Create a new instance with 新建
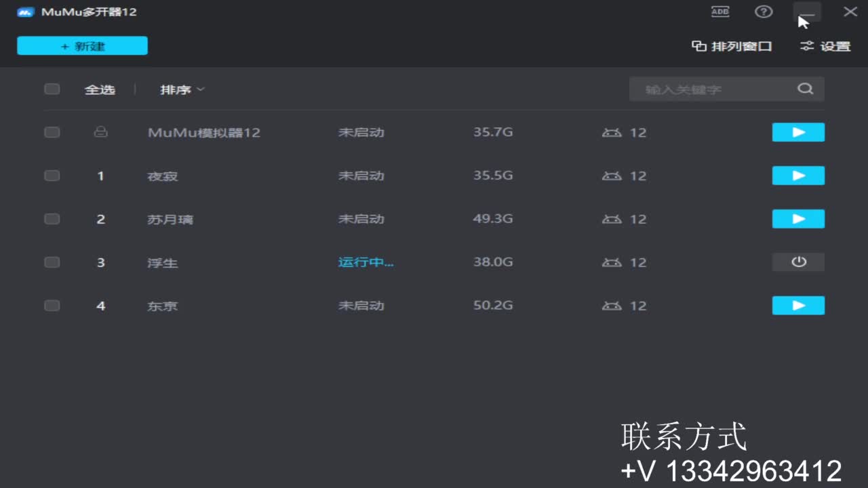Viewport: 868px width, 488px height. point(82,46)
